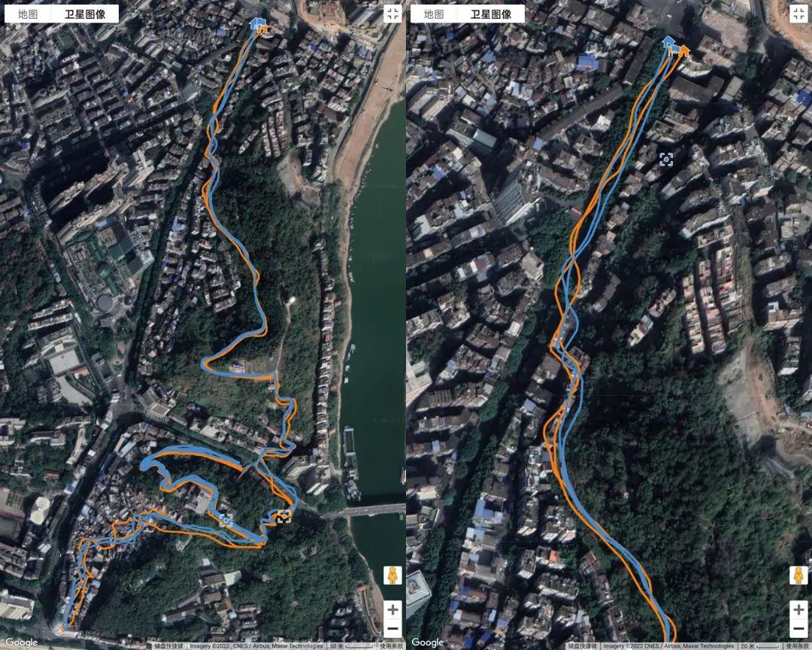Exit fullscreen on the left map

click(x=392, y=14)
